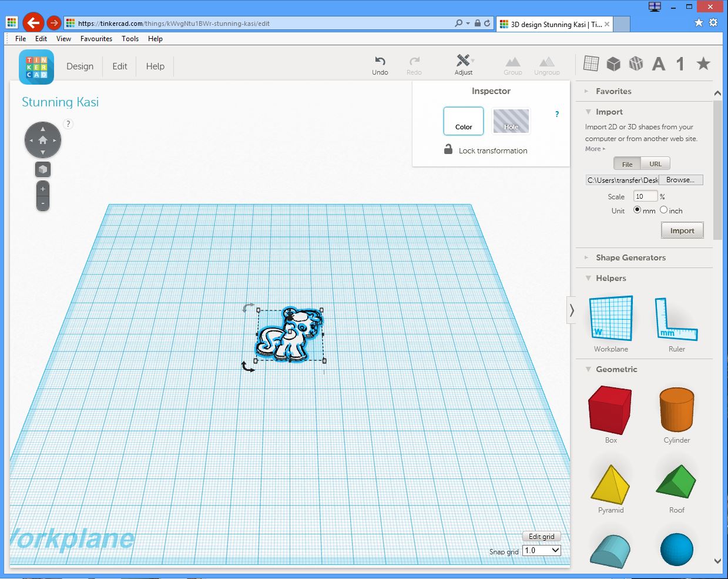Click the Inspector help question mark

pyautogui.click(x=557, y=114)
